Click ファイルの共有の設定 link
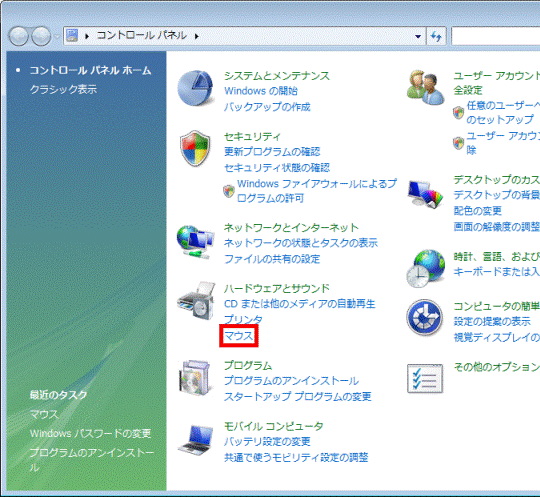Screen dimensions: 540x497 tap(272, 259)
